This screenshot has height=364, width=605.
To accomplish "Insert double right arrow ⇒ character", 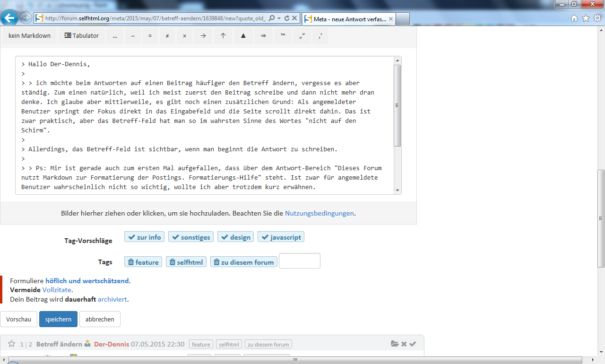I will click(263, 35).
